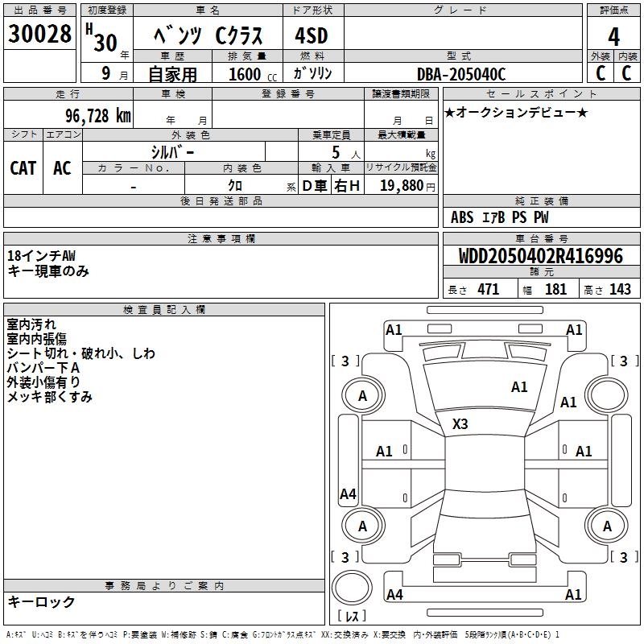Click the front-left wheel marked A
Viewport: 644px width, 644px height.
[x=362, y=396]
